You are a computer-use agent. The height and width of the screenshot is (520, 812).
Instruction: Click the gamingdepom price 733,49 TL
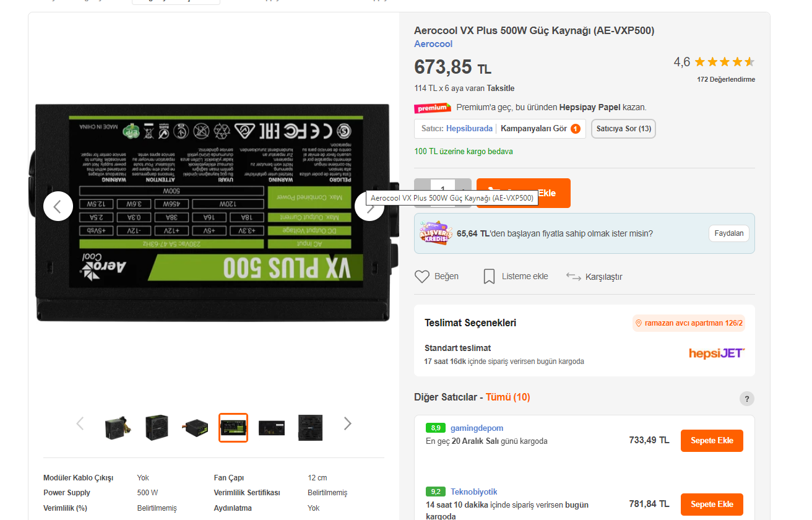649,440
